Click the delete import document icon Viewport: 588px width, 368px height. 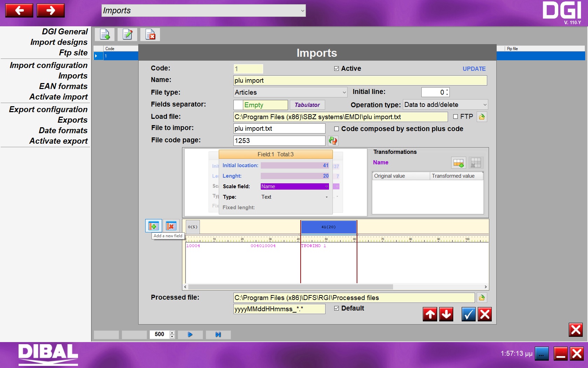(150, 35)
